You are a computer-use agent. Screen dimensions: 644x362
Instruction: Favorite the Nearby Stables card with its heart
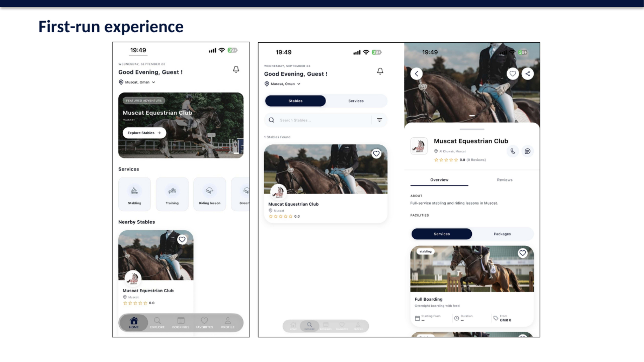(x=182, y=240)
